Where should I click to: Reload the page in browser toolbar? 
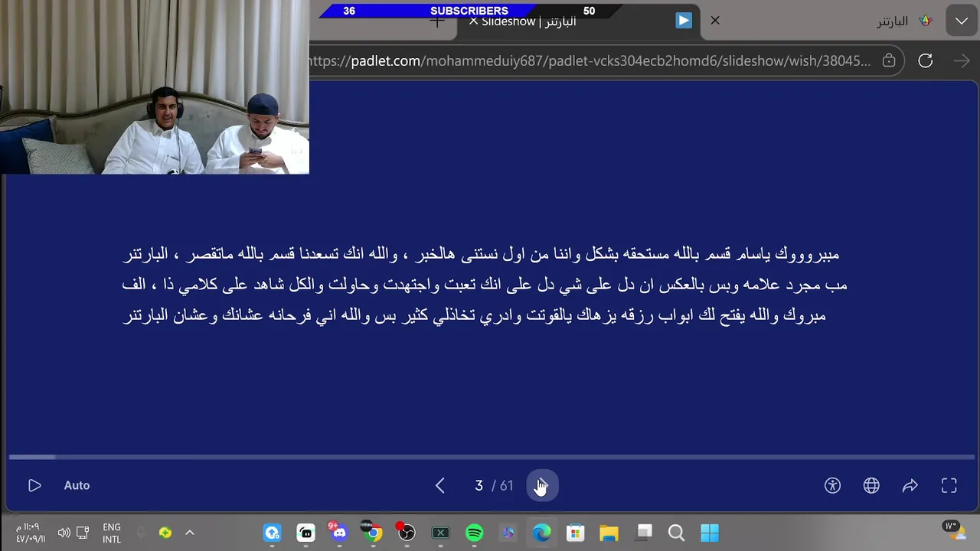pyautogui.click(x=926, y=60)
